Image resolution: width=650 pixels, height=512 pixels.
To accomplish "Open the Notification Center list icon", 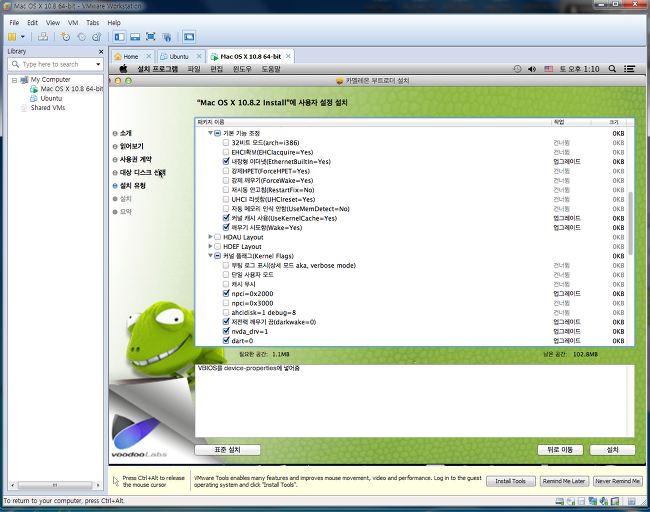I will (x=630, y=69).
